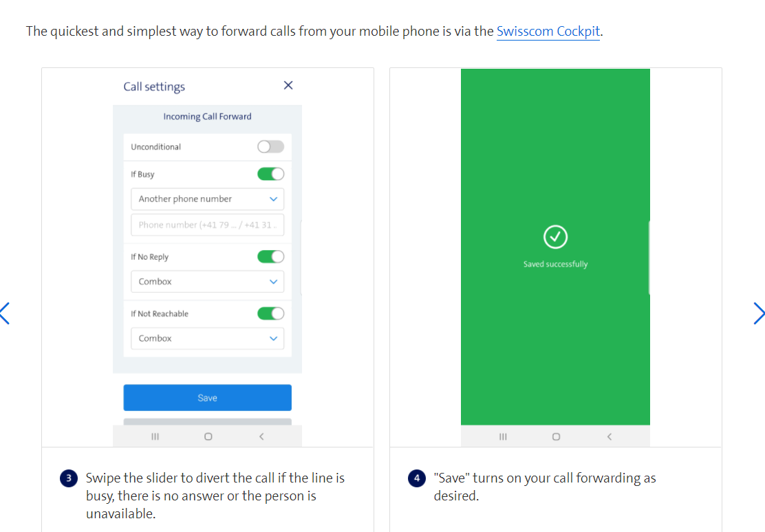Focus the Phone number input field
This screenshot has width=765, height=532.
(x=207, y=225)
